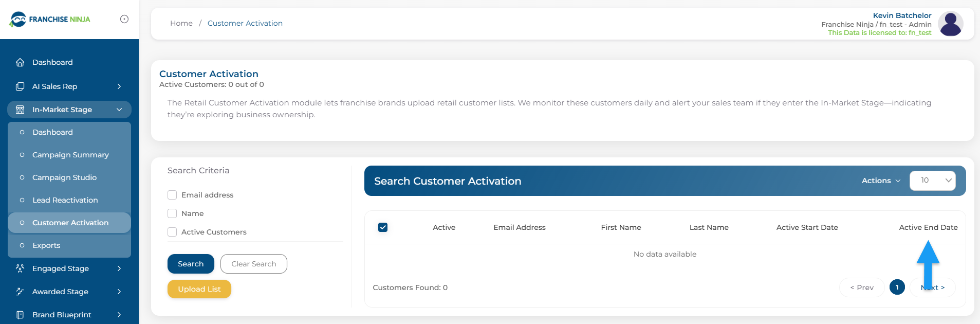
Task: Open the user profile avatar
Action: click(x=950, y=24)
